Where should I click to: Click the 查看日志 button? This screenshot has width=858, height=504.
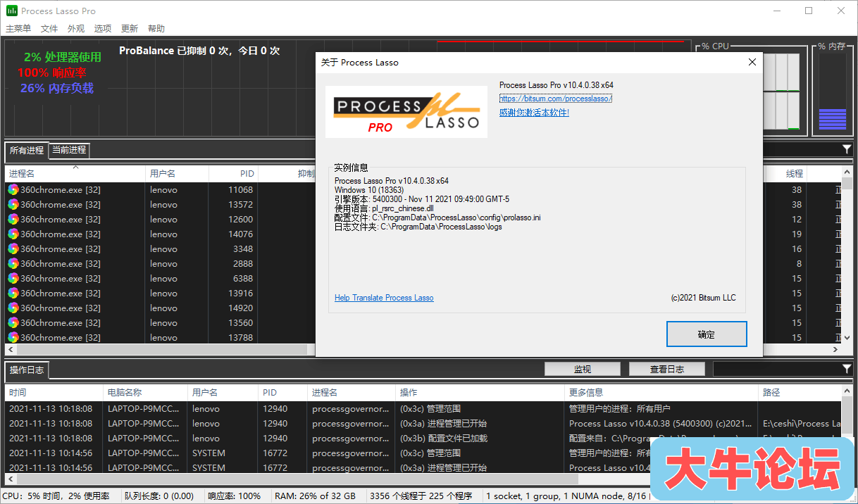click(667, 369)
